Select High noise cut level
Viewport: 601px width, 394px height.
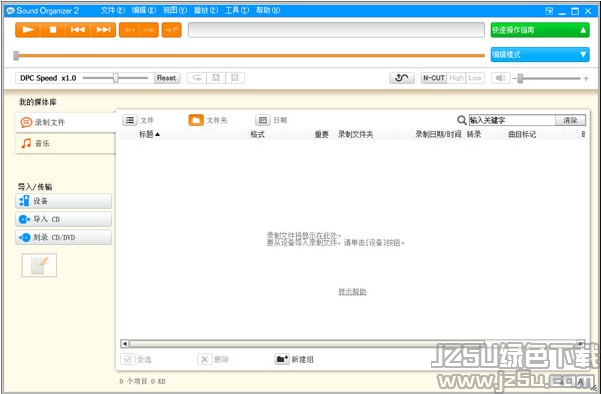456,78
